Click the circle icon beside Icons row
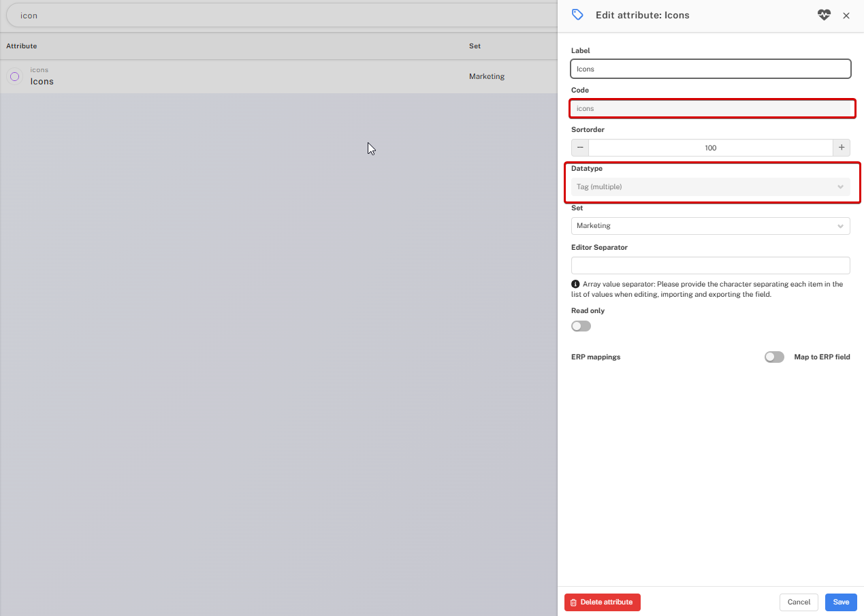Image resolution: width=864 pixels, height=616 pixels. 15,76
